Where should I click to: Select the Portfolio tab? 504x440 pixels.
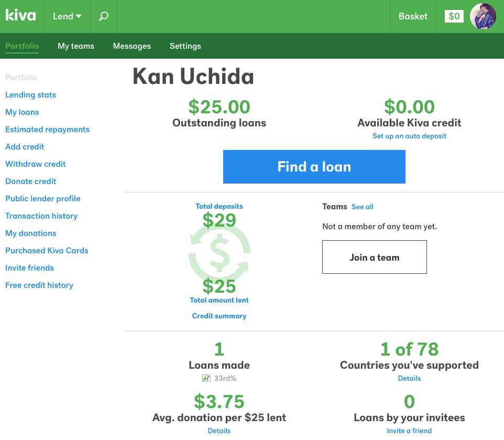pos(22,46)
